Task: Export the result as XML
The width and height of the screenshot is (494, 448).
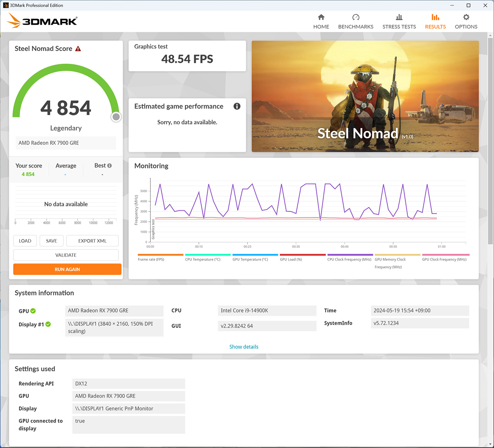Action: [x=92, y=241]
